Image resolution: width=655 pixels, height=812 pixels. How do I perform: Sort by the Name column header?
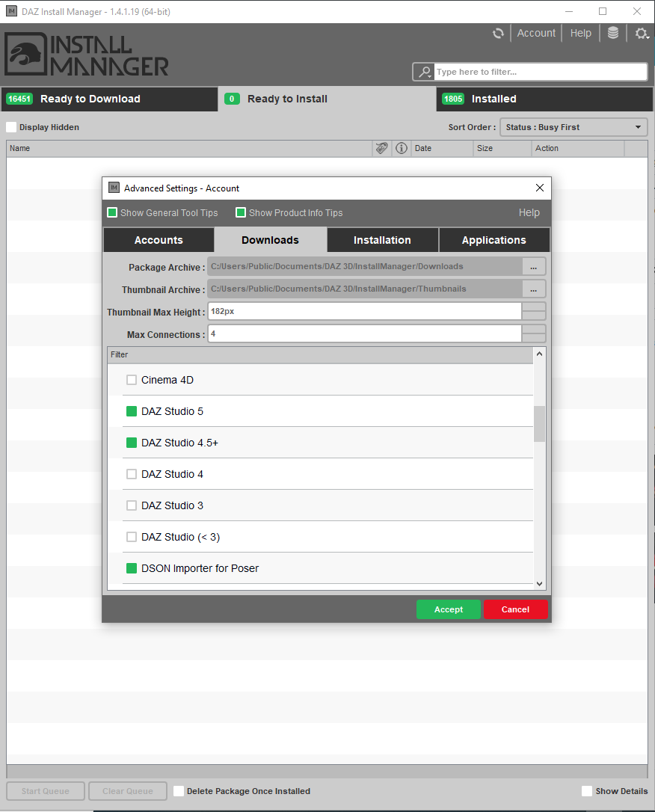click(189, 148)
